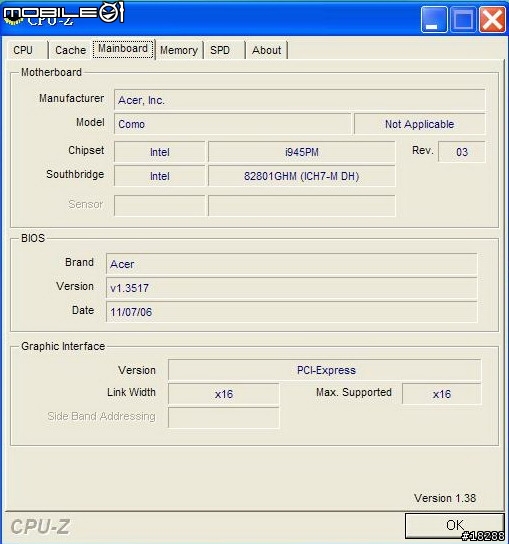Open the Cache tab
This screenshot has width=509, height=544.
pyautogui.click(x=70, y=50)
